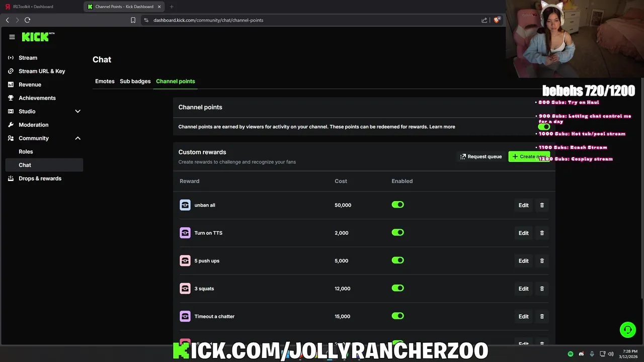
Task: Click the Kick logo
Action: tap(38, 37)
